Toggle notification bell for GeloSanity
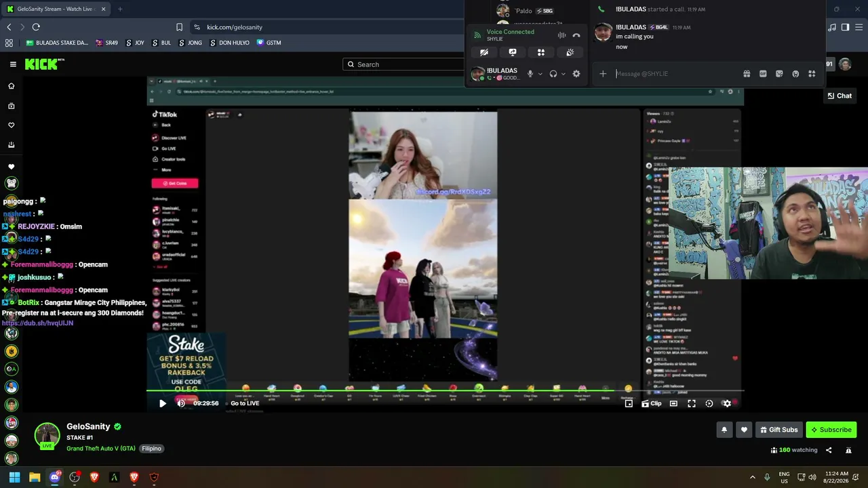This screenshot has height=488, width=868. coord(724,430)
